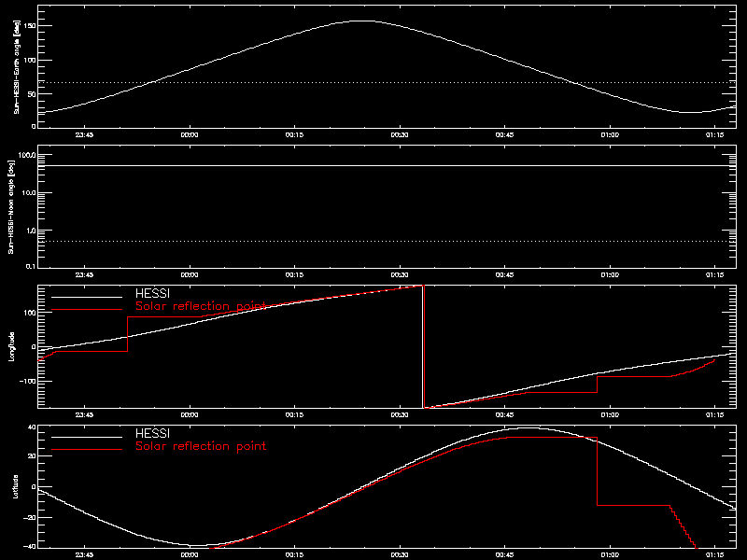Click 00:45 time label under the Latitude plot

pos(504,554)
